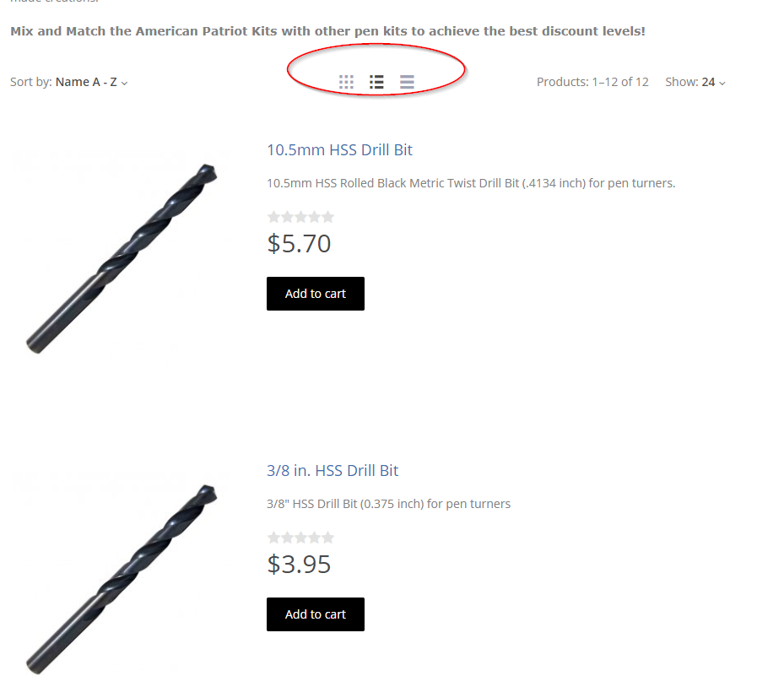The image size is (784, 676).
Task: Click third star on 10.5mm drill bit rating
Action: point(301,217)
